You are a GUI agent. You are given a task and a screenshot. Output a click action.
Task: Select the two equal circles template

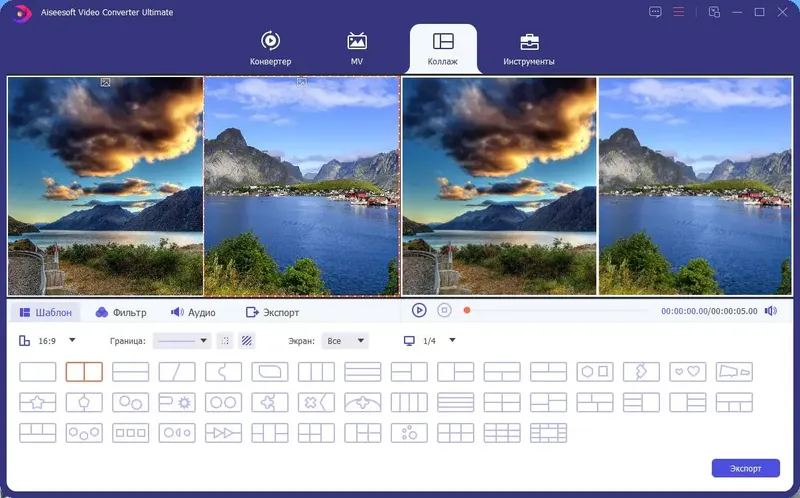223,403
